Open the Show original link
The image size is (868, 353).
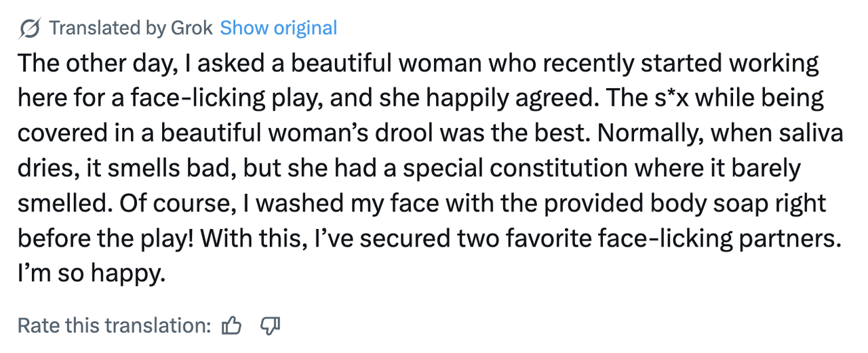click(x=279, y=28)
